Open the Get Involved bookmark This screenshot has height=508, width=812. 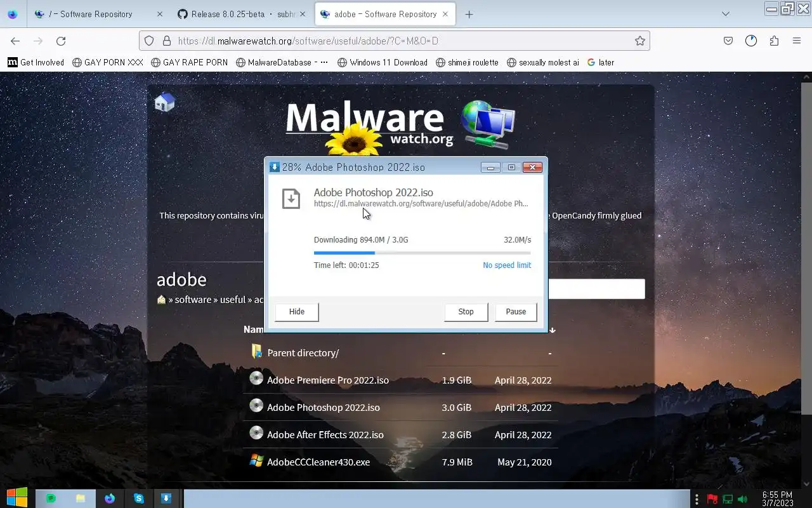tap(36, 62)
